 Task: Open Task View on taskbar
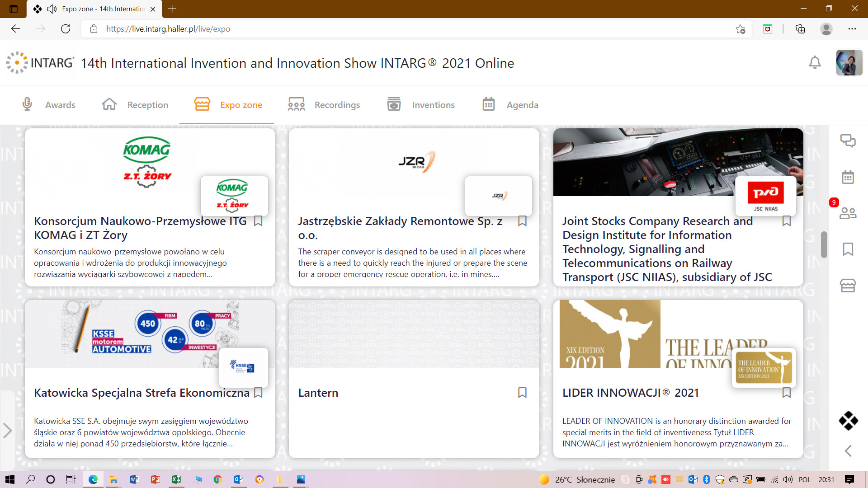coord(71,479)
